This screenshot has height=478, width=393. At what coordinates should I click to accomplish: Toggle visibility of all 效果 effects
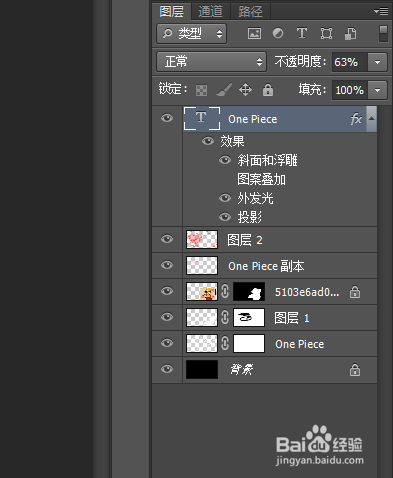[x=208, y=141]
